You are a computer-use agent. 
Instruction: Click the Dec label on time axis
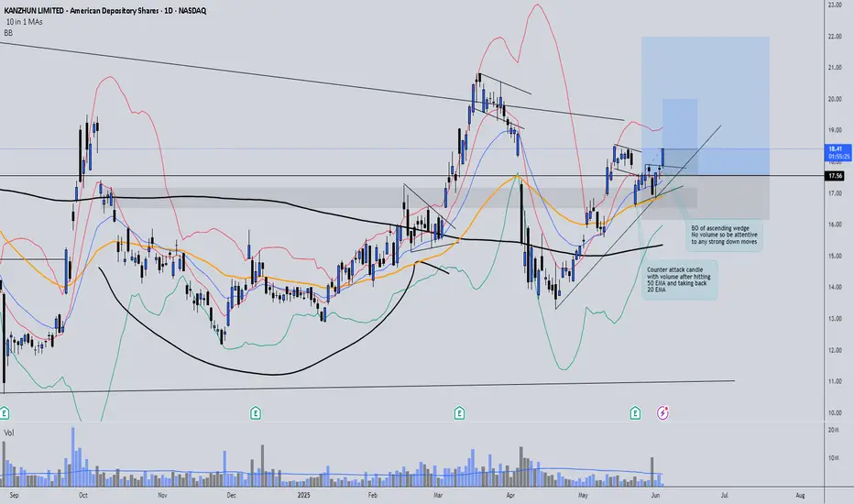click(x=232, y=495)
